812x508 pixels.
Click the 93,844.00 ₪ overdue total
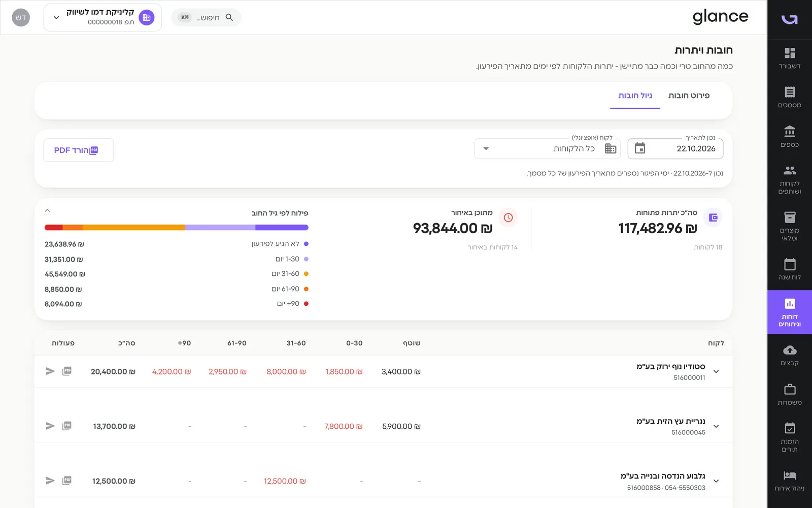[453, 229]
